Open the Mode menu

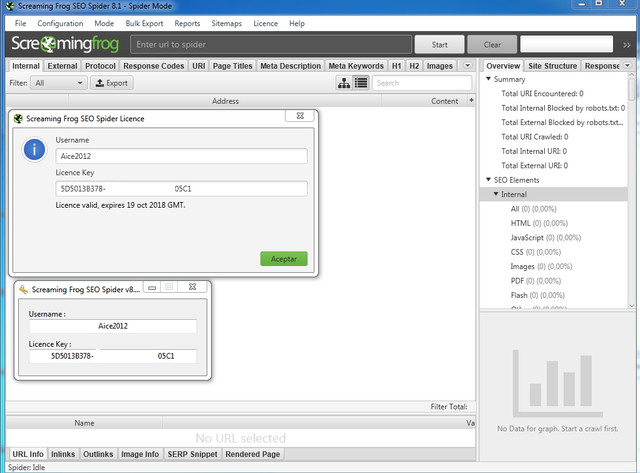pos(104,23)
